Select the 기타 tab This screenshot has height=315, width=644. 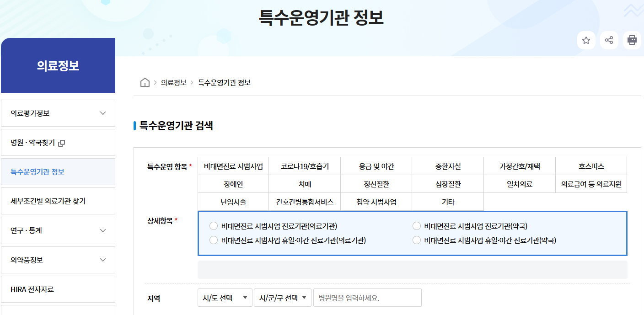(x=448, y=202)
